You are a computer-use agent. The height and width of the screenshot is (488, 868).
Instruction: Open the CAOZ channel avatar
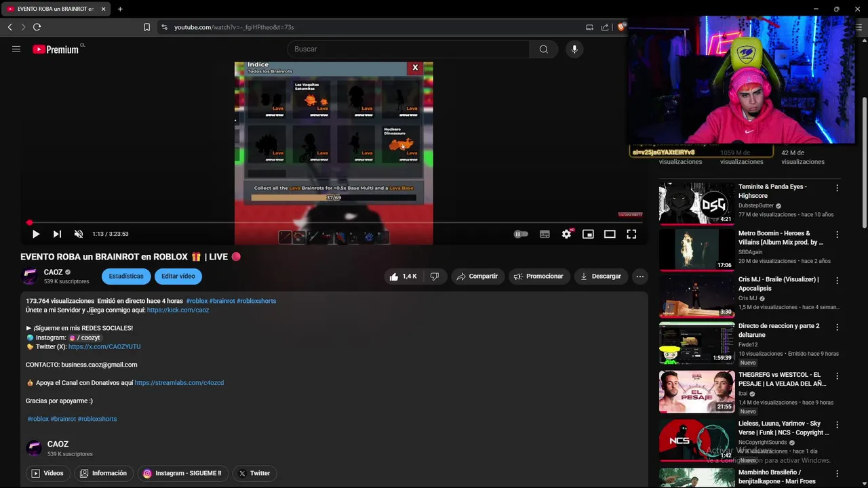[31, 277]
